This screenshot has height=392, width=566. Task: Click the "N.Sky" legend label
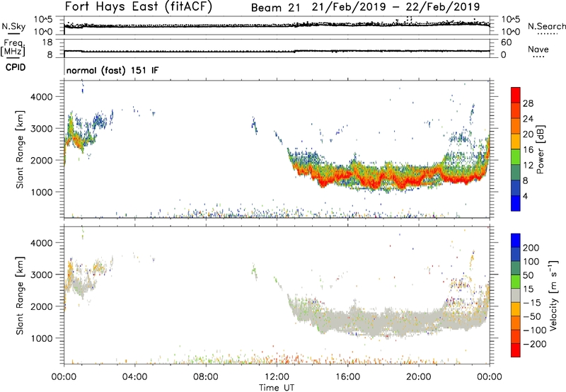13,26
